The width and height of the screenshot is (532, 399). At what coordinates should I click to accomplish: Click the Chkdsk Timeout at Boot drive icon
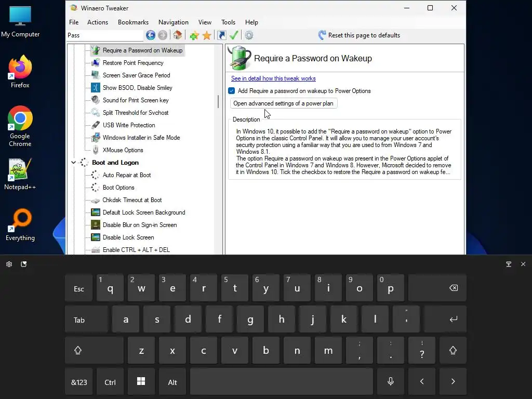(x=96, y=201)
